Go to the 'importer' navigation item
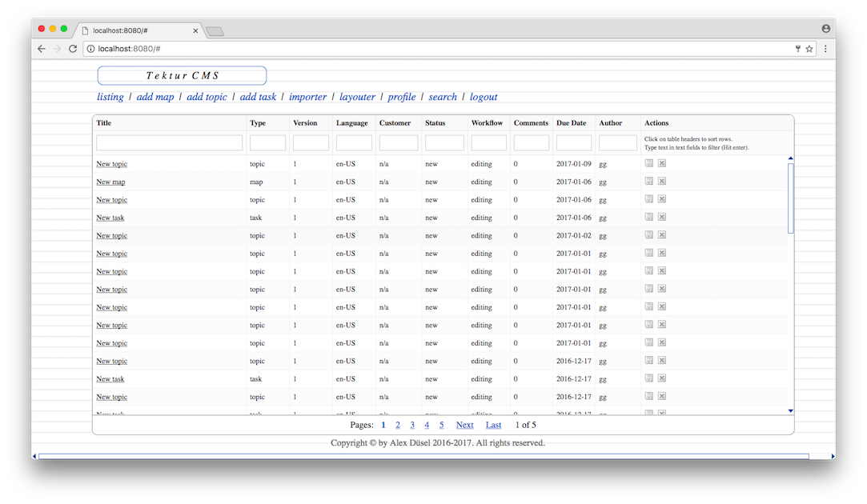 pyautogui.click(x=307, y=97)
